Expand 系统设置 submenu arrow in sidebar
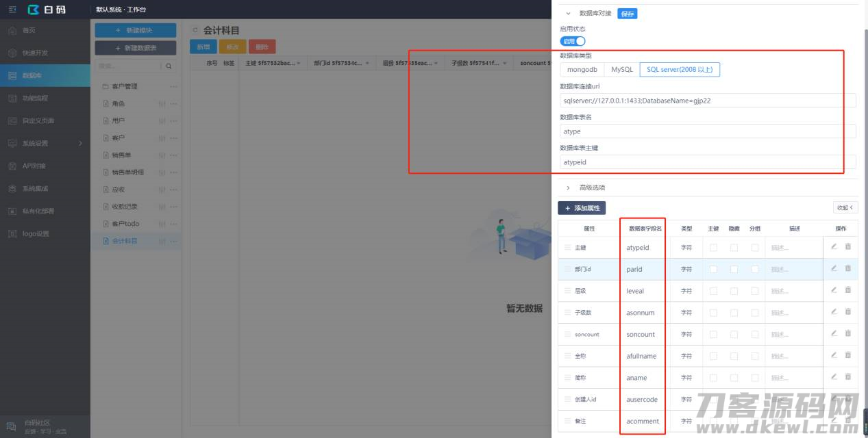868x438 pixels. [x=80, y=143]
